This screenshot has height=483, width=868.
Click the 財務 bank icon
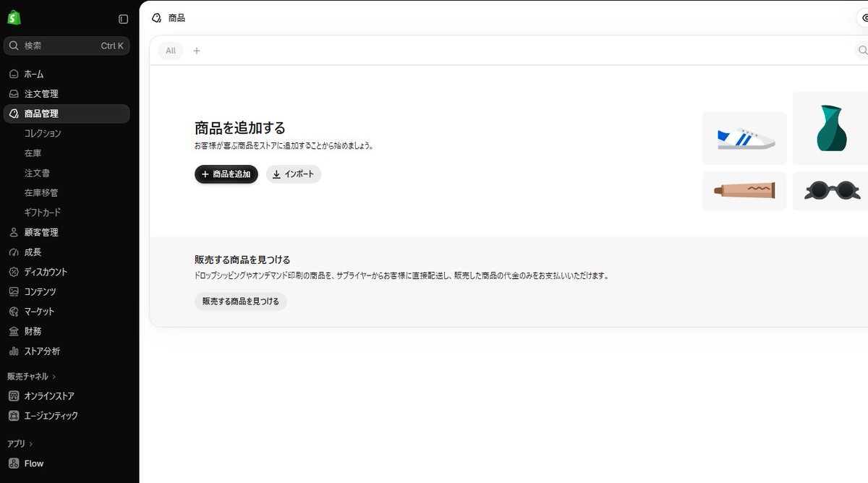[x=14, y=331]
